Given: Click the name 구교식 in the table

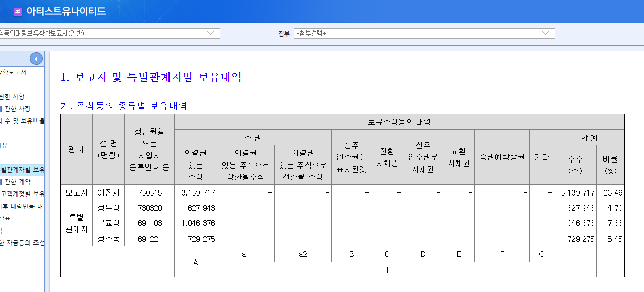Looking at the screenshot, I should click(x=109, y=223).
